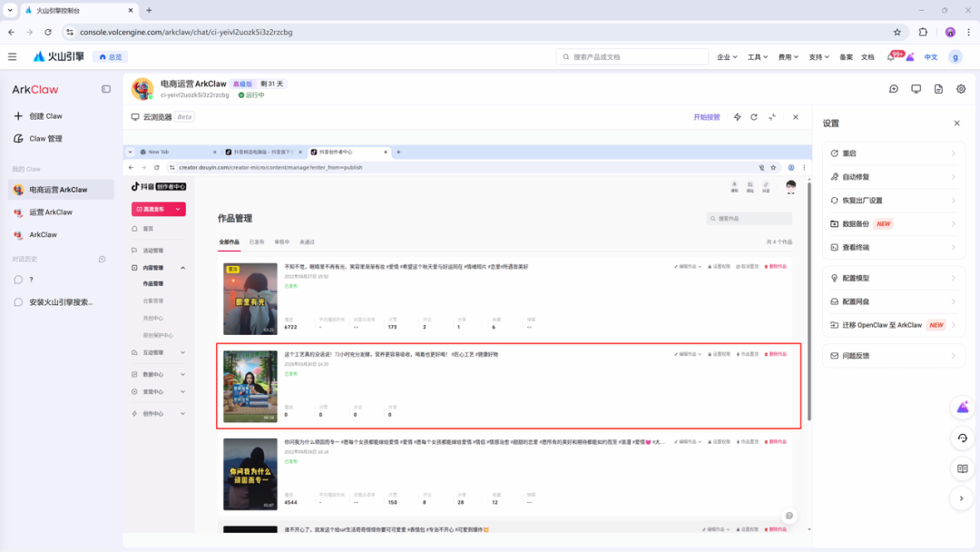Viewport: 980px width, 552px height.
Task: Delete the 这个工艺真的没话说 work via 删除作品
Action: tap(776, 354)
